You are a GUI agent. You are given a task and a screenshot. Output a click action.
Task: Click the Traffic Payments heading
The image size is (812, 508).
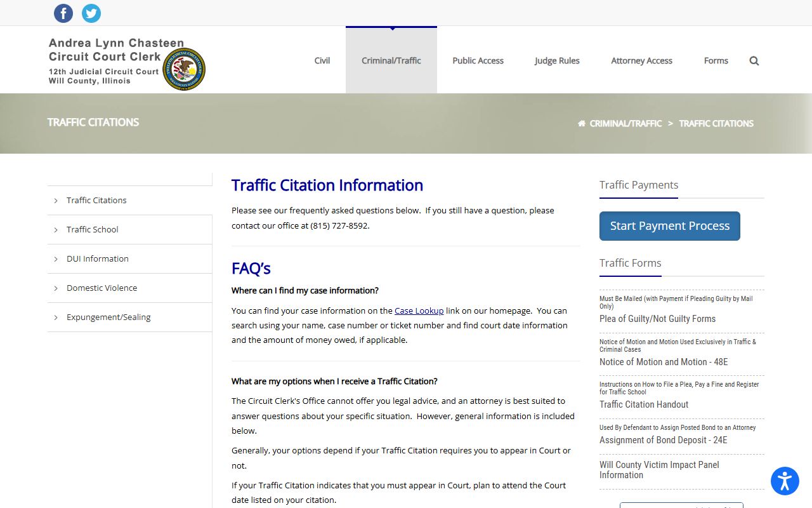(x=639, y=185)
